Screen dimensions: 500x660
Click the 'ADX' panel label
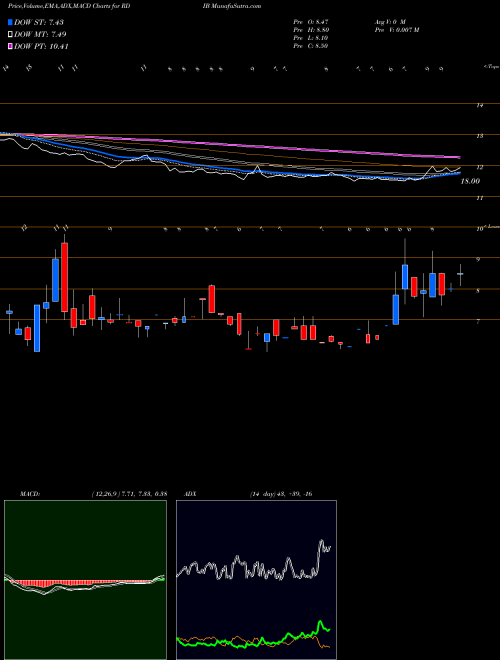pyautogui.click(x=191, y=494)
